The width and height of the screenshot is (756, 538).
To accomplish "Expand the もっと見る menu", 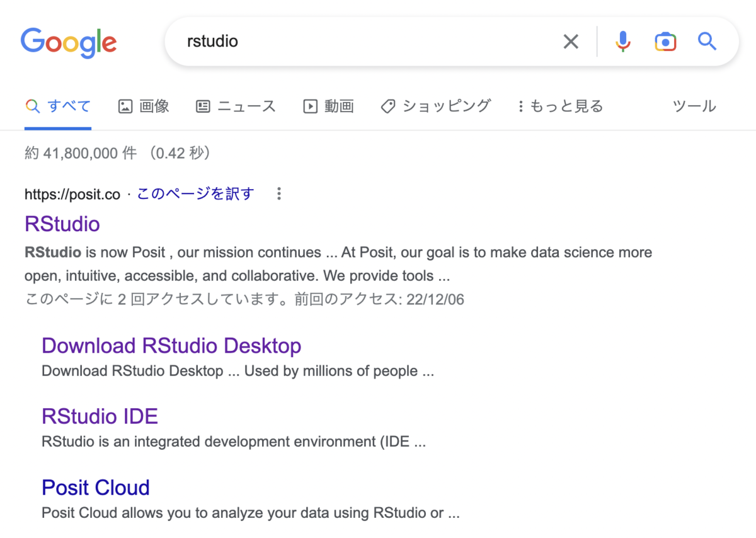I will click(560, 106).
